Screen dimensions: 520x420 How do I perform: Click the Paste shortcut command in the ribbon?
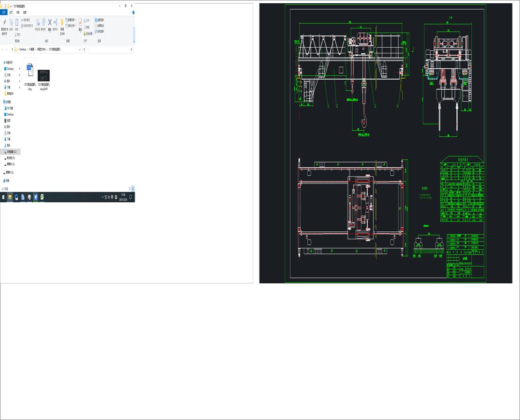pos(27,26)
